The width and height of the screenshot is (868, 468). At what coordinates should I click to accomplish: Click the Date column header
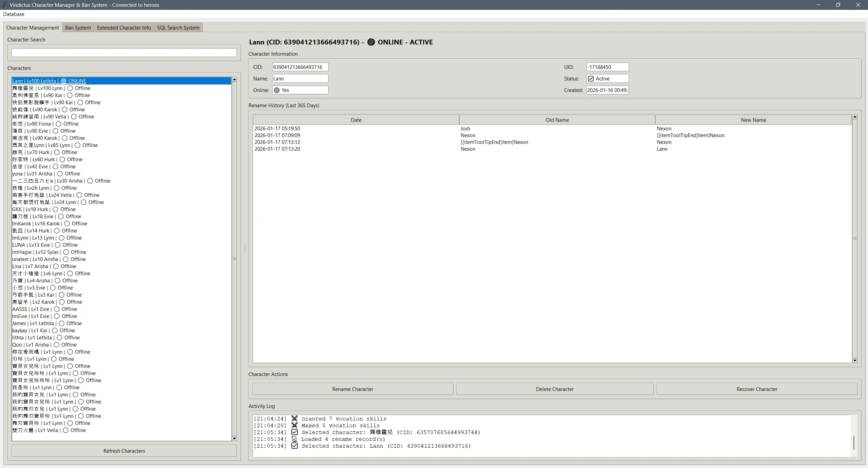[x=356, y=120]
